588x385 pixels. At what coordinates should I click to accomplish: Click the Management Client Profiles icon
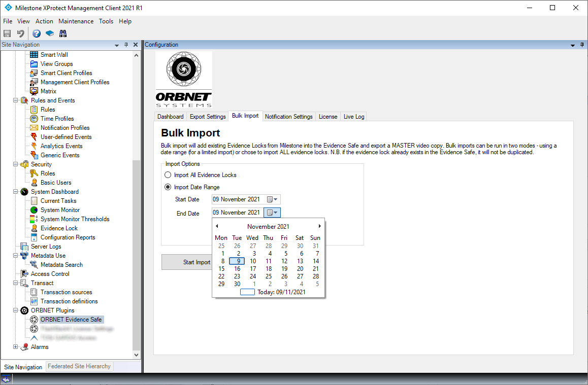click(34, 82)
